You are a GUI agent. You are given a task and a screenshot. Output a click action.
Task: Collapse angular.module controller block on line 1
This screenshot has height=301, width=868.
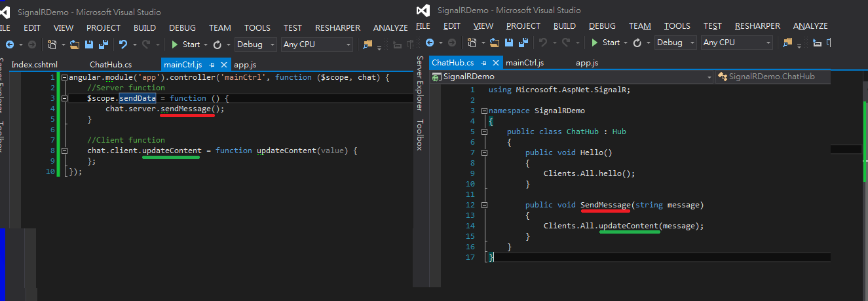(64, 77)
